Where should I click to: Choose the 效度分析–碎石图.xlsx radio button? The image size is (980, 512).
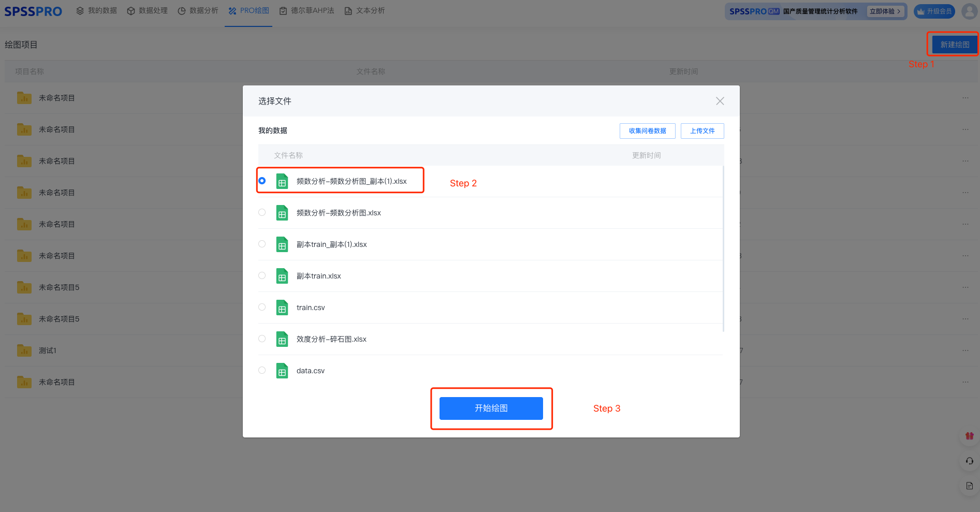click(262, 339)
